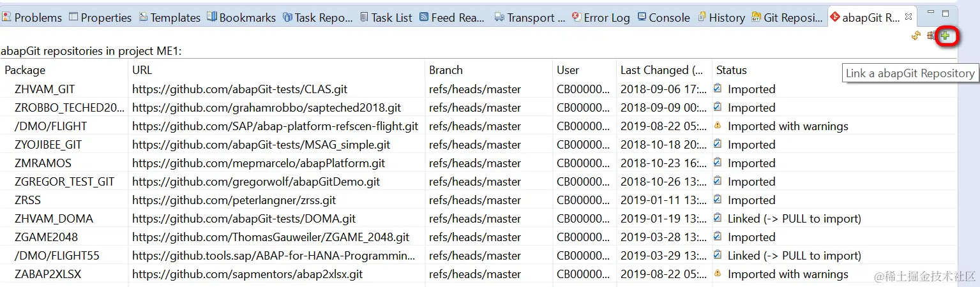Refresh the abapGit repositories list

pos(916,36)
